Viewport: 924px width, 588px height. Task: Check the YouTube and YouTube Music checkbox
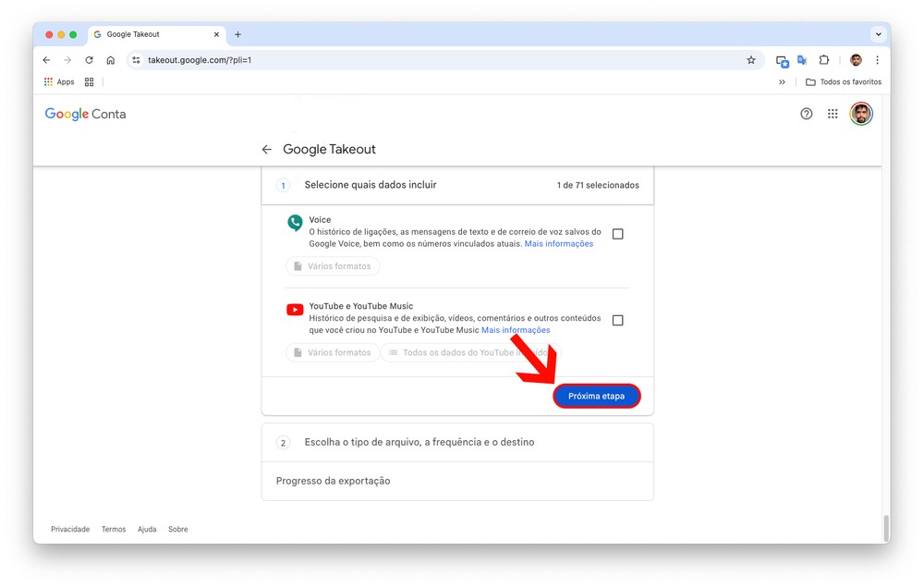pyautogui.click(x=617, y=321)
